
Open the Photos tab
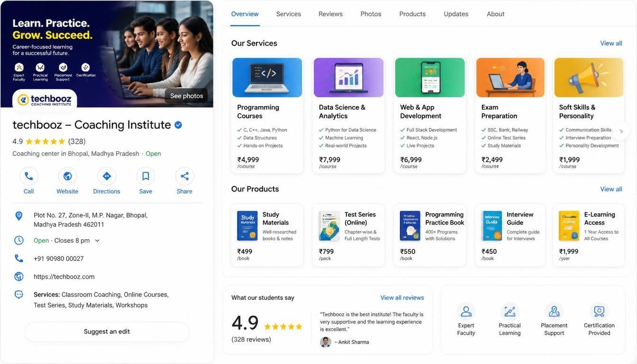(371, 14)
